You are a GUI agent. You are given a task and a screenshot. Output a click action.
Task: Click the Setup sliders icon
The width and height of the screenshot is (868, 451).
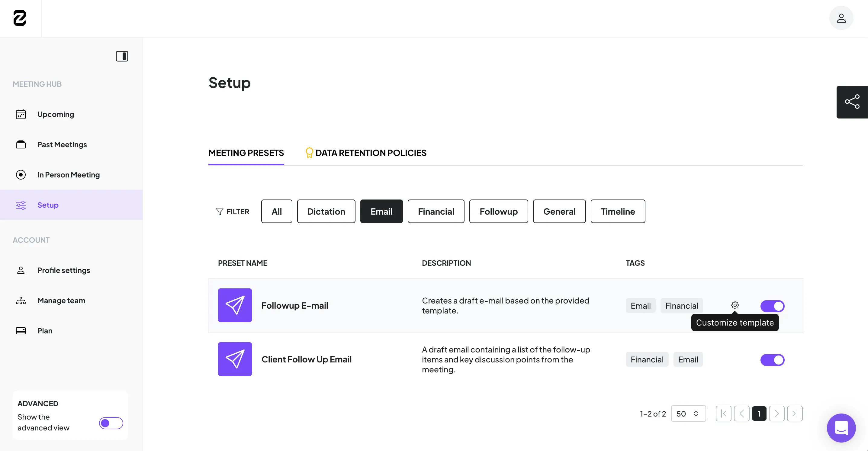pos(21,205)
